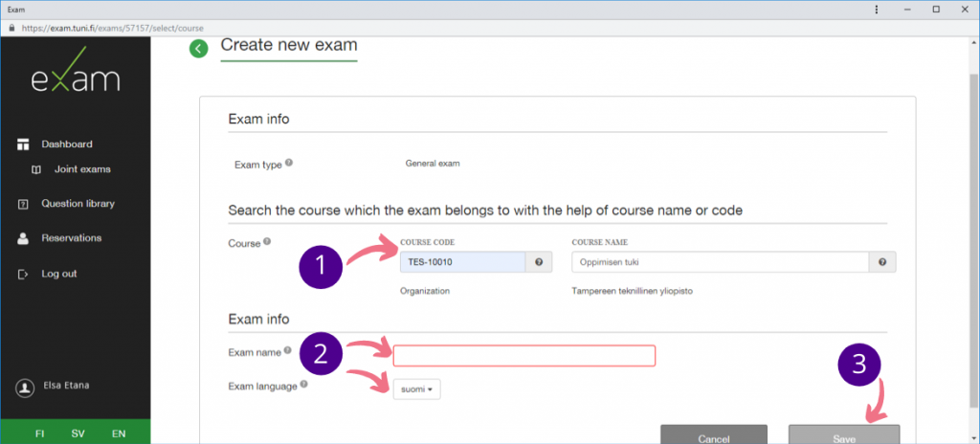
Task: Click the Joint exams book icon
Action: click(36, 169)
